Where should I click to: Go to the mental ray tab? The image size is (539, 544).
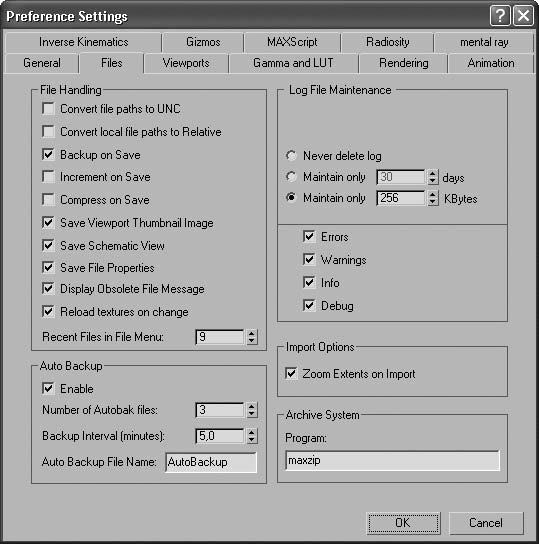[484, 42]
